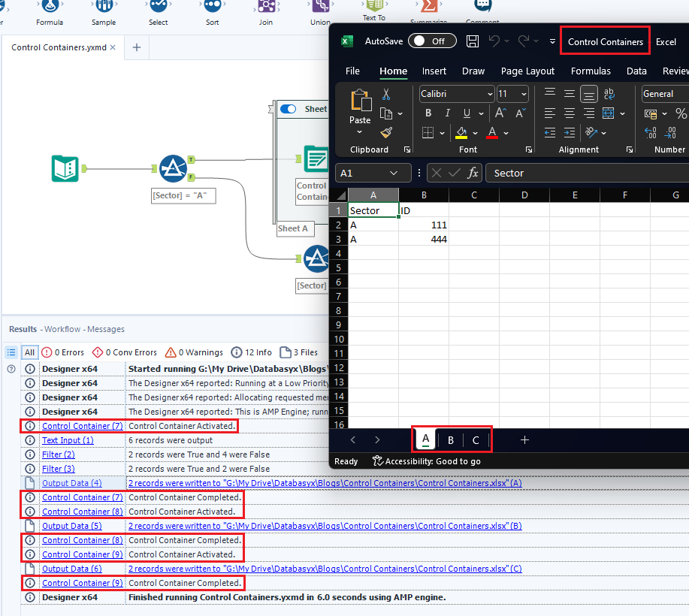
Task: Turn on AutoSave in Excel
Action: [x=432, y=42]
